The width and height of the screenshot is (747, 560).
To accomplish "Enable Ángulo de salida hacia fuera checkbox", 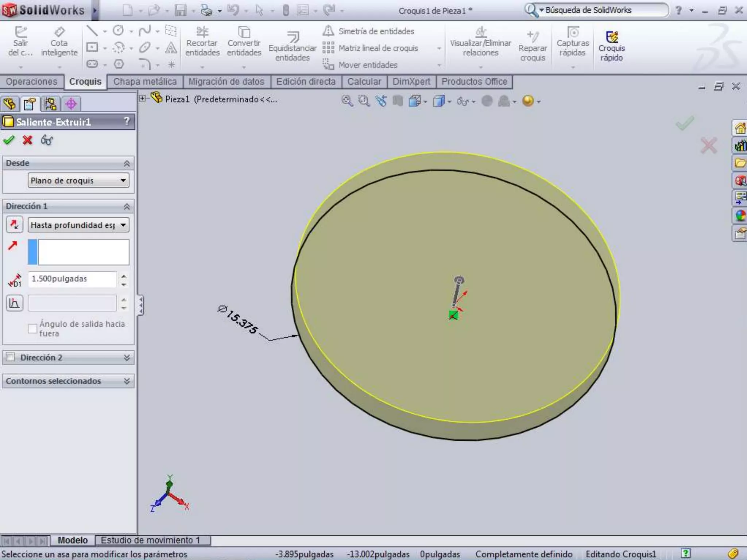I will click(x=32, y=328).
